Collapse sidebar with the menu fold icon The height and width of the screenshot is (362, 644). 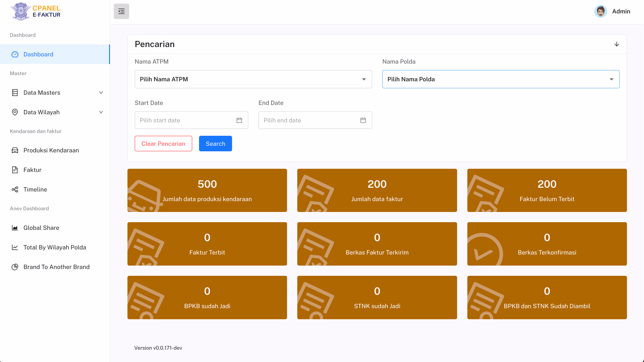pos(121,11)
